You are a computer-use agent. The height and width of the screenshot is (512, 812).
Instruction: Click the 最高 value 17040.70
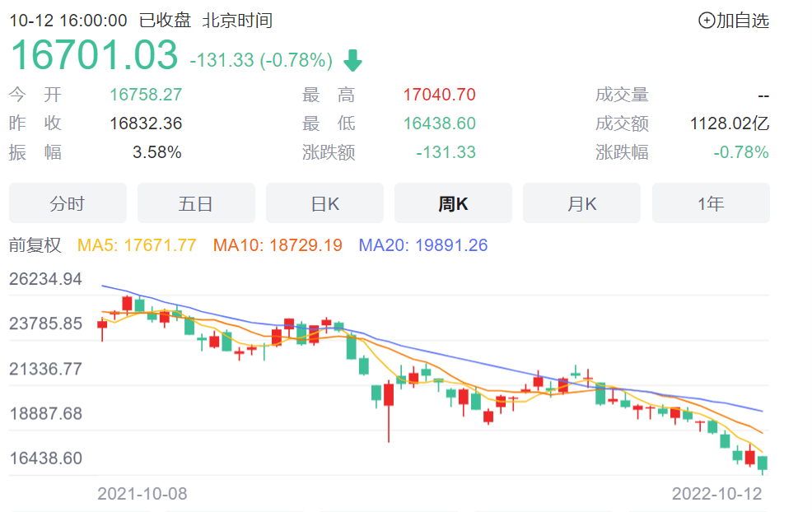tap(439, 95)
